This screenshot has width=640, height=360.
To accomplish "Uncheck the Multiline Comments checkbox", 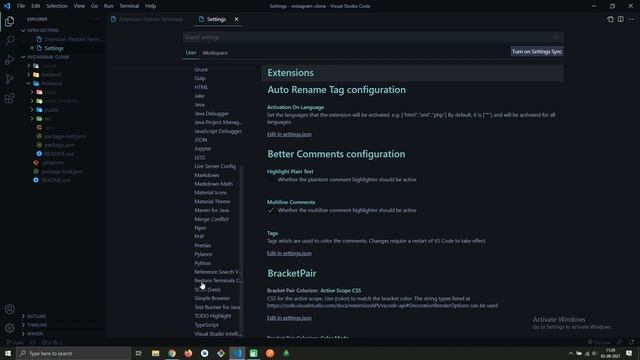I will [x=271, y=210].
